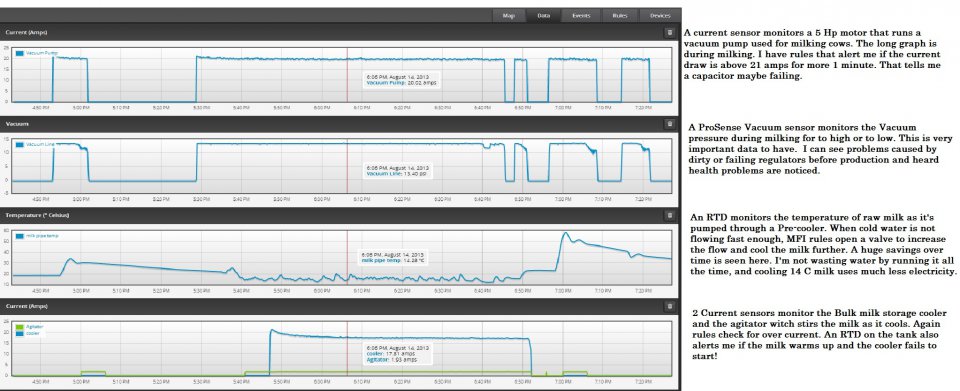Switch to the Data tab
The image size is (960, 391).
click(544, 16)
